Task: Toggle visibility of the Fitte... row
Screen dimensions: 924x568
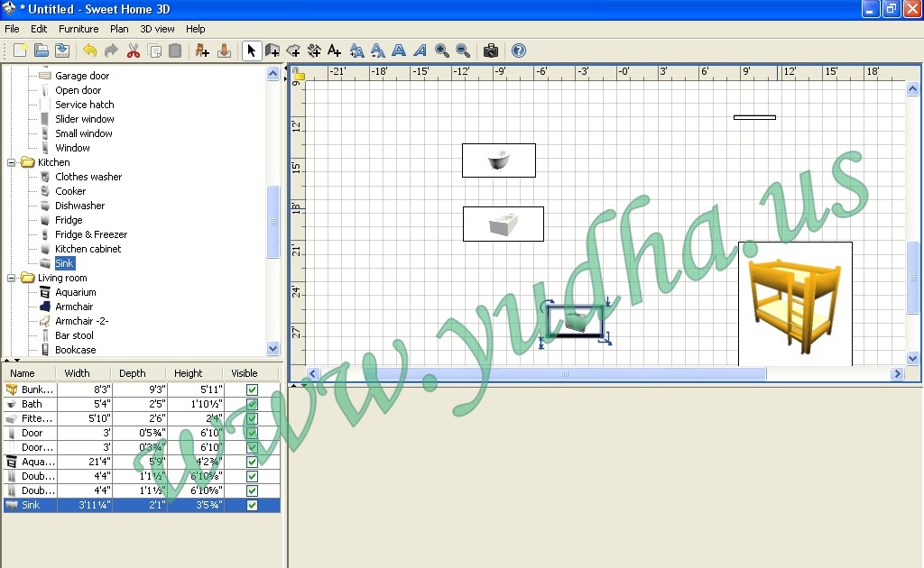Action: click(x=253, y=418)
